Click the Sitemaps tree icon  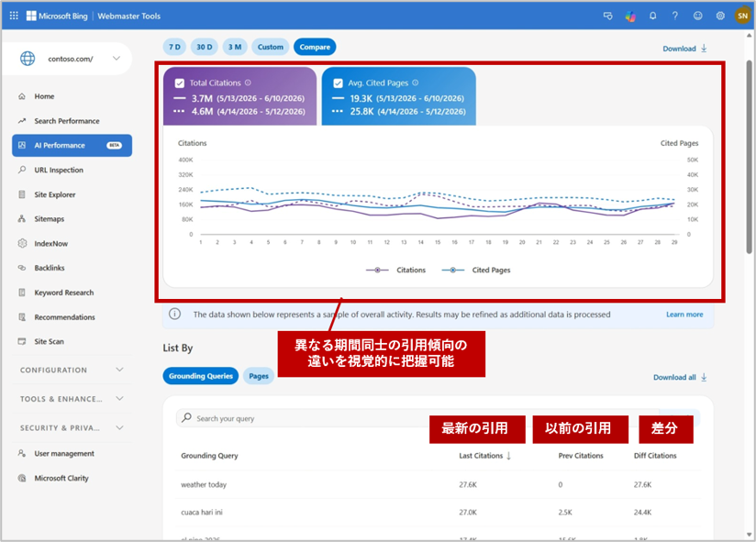tap(22, 219)
